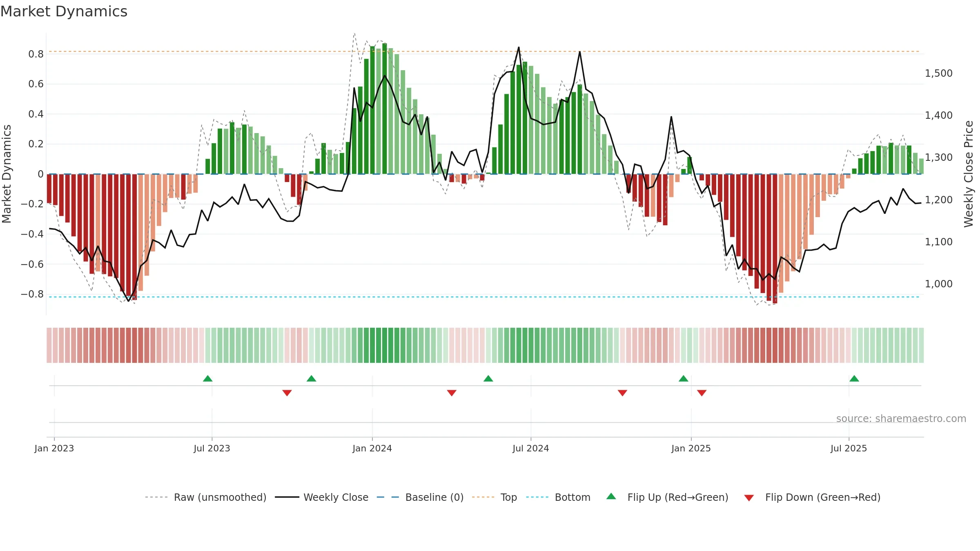Click the flip-up marker just before Jan 2025
This screenshot has width=980, height=551.
pyautogui.click(x=684, y=378)
